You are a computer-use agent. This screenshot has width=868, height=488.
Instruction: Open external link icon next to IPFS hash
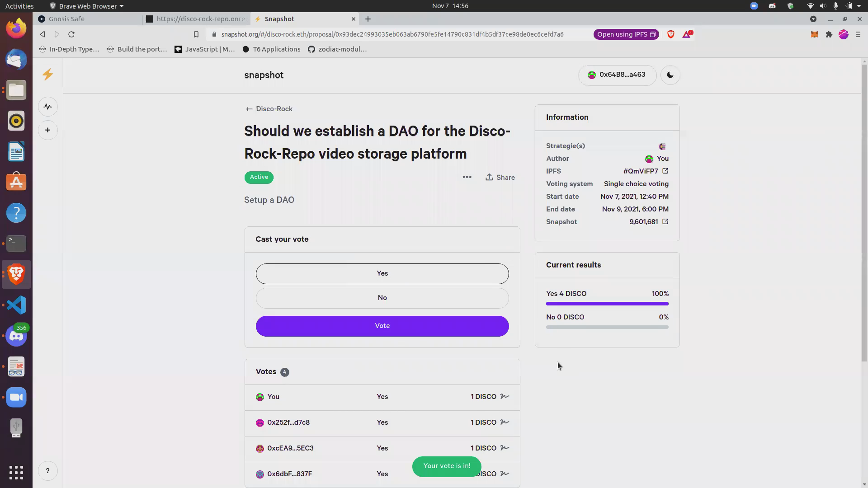click(665, 171)
